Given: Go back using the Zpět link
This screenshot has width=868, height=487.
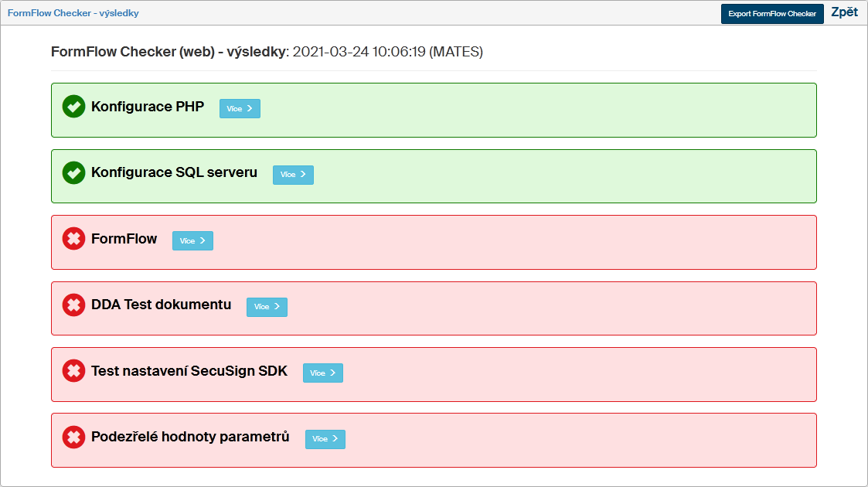Looking at the screenshot, I should (x=844, y=12).
